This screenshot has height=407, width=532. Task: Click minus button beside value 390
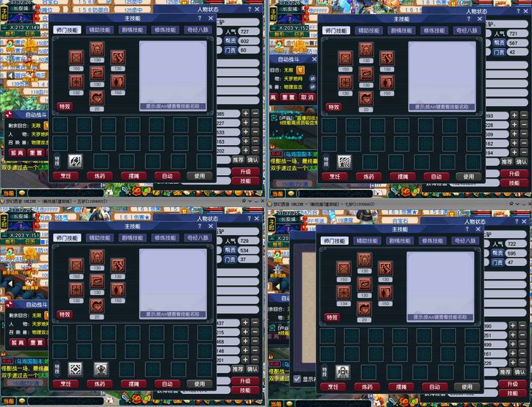tap(522, 326)
